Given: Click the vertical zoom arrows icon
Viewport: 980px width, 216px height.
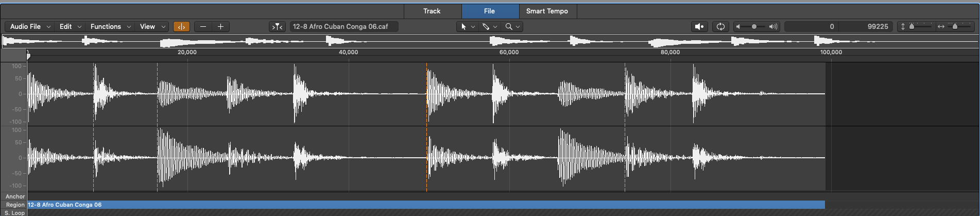Looking at the screenshot, I should pos(903,27).
